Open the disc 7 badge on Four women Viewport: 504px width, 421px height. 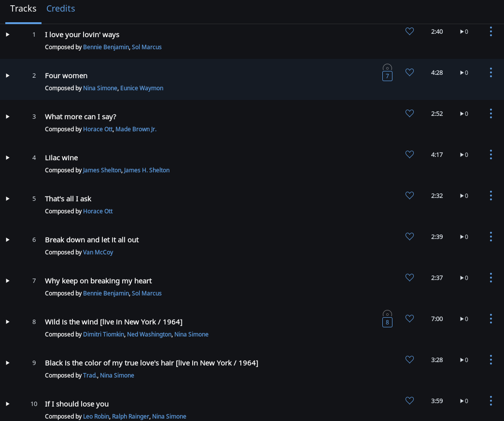pyautogui.click(x=387, y=72)
